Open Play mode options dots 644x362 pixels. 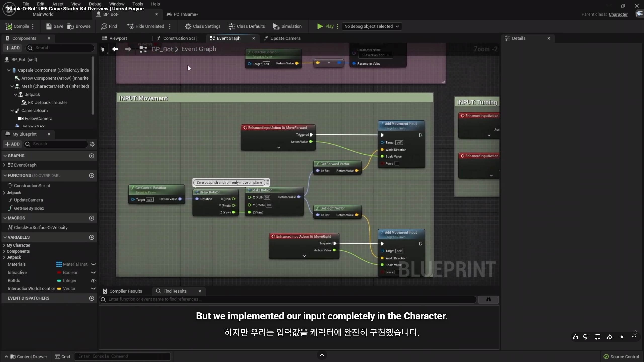click(x=337, y=26)
